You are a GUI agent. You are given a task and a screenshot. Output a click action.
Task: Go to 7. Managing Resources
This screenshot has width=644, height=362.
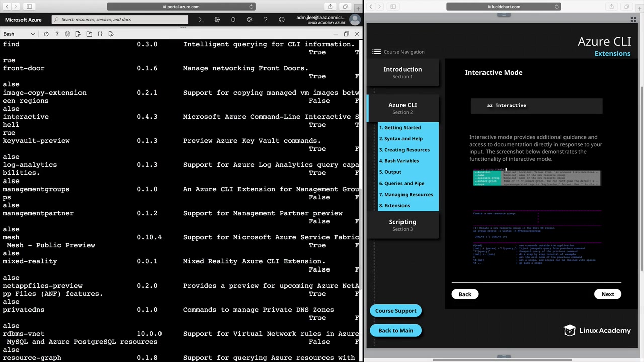tap(406, 194)
